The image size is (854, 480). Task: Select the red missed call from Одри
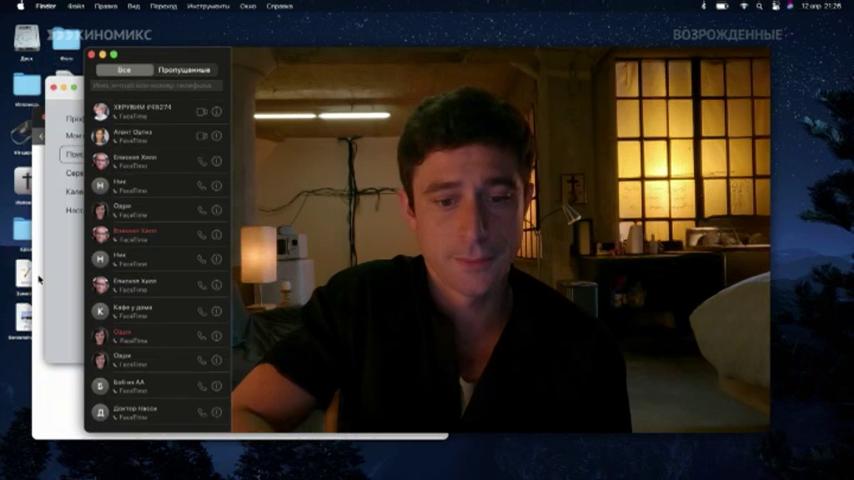point(157,336)
